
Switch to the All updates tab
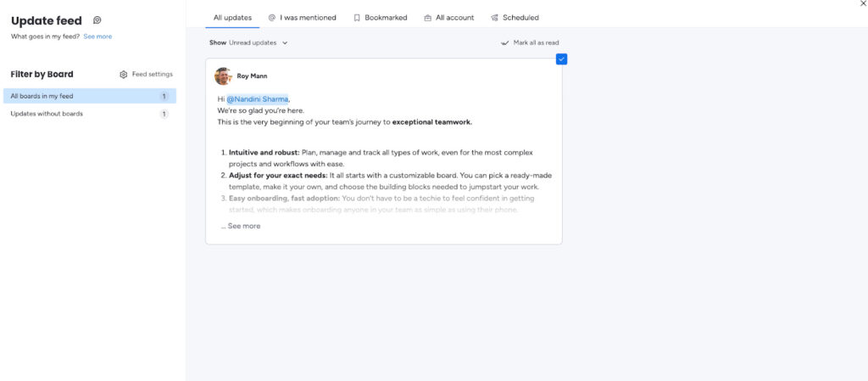coord(232,18)
